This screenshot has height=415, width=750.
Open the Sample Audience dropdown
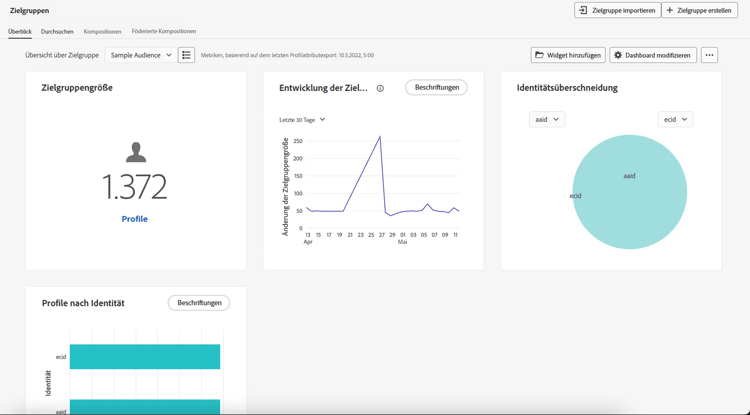[140, 55]
